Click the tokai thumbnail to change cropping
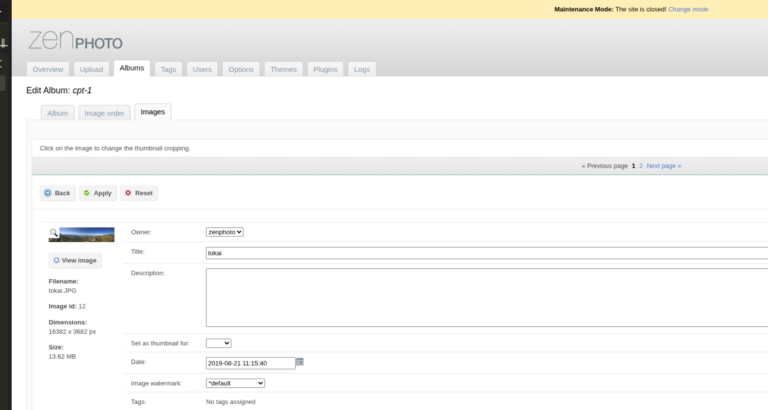The height and width of the screenshot is (410, 768). (82, 235)
